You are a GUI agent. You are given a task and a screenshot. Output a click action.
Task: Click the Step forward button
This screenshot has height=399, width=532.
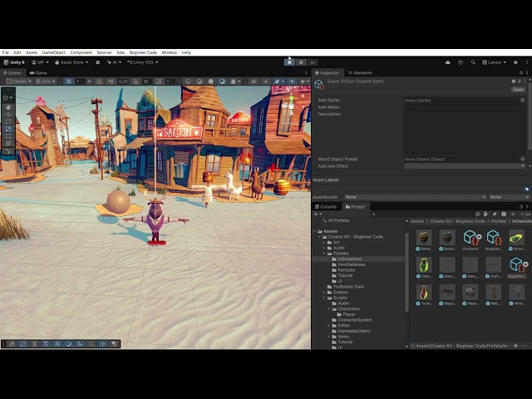pos(313,62)
